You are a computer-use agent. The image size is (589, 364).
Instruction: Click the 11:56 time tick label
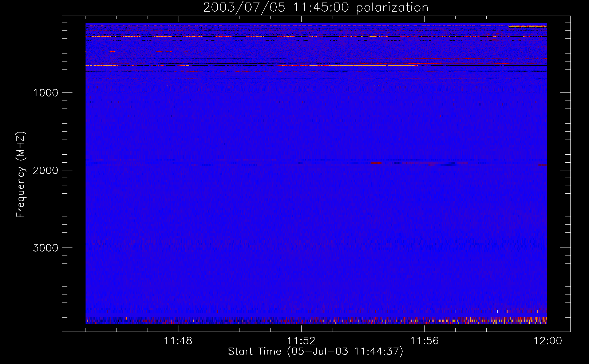[424, 341]
